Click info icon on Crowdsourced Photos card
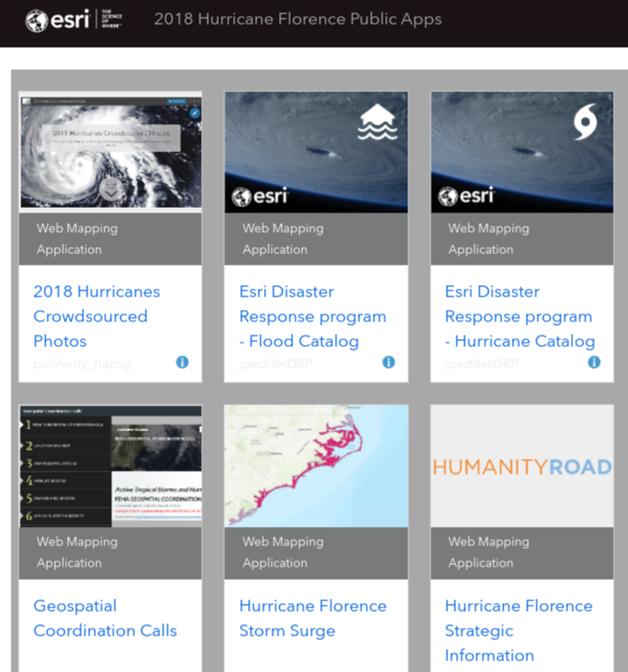 click(182, 362)
